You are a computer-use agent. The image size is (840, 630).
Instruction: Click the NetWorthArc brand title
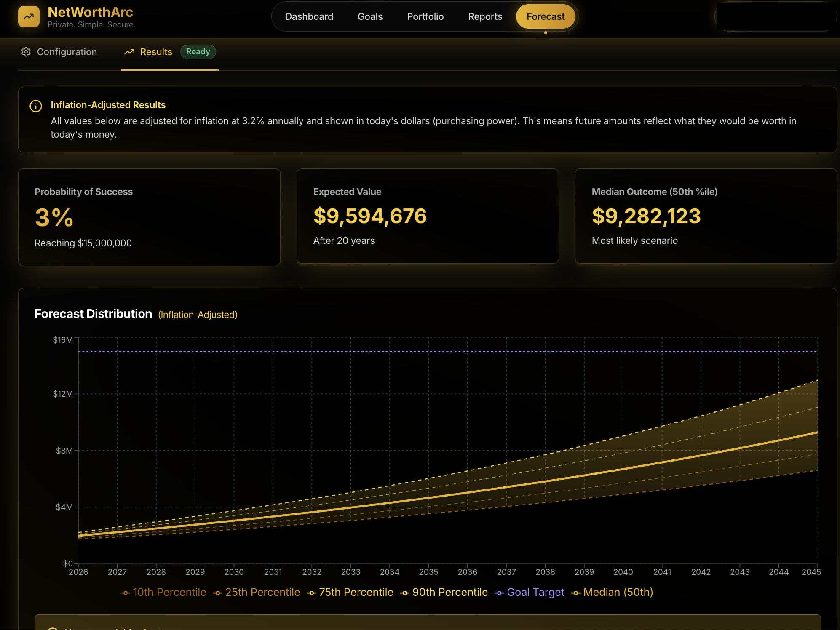pyautogui.click(x=90, y=12)
